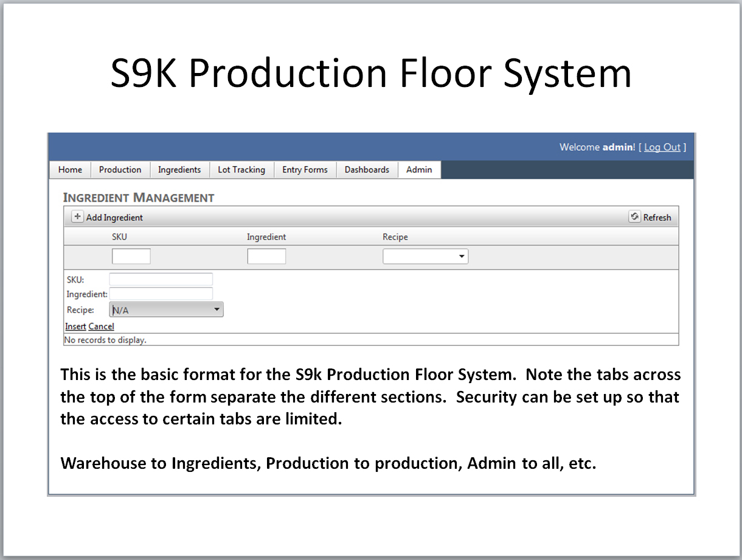Click the Refresh button label
Image resolution: width=742 pixels, height=560 pixels.
[657, 218]
